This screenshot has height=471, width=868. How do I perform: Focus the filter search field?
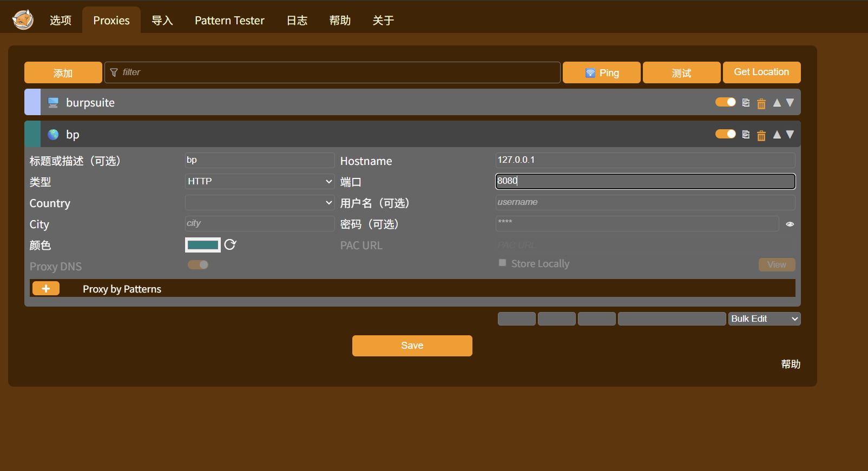[332, 72]
